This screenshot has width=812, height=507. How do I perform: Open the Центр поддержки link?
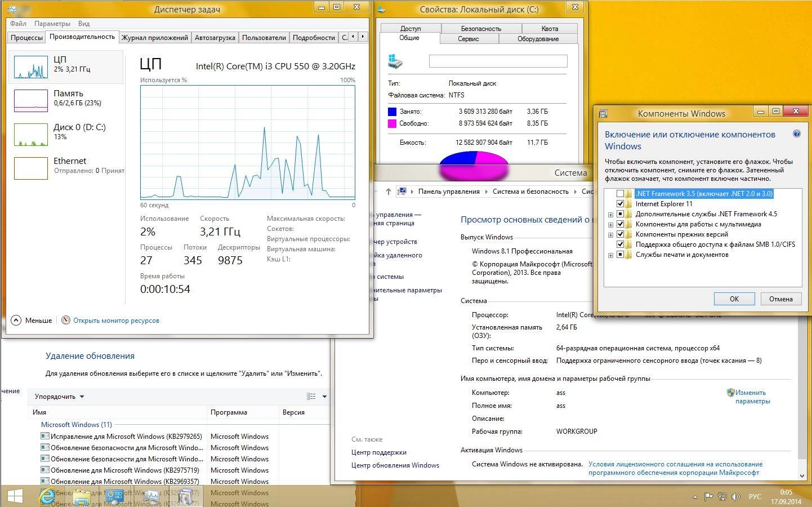(379, 452)
